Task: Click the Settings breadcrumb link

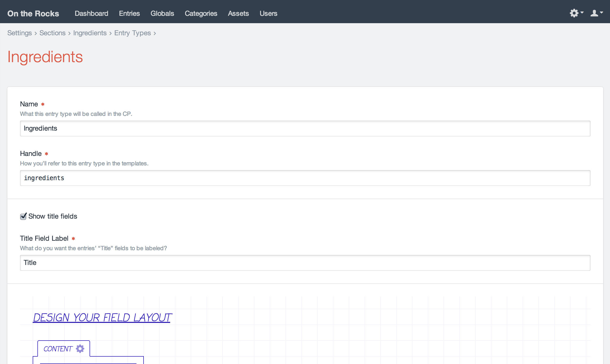Action: [x=19, y=33]
